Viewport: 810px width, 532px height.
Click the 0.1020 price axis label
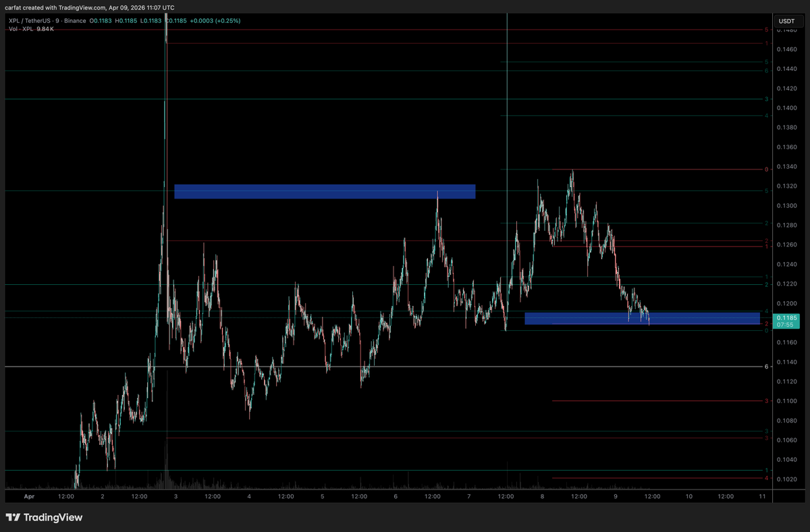(x=786, y=480)
